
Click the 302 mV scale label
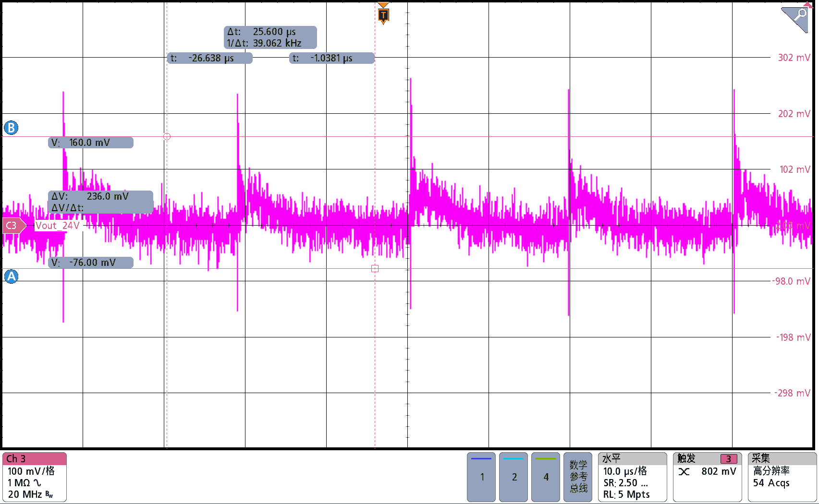[794, 58]
